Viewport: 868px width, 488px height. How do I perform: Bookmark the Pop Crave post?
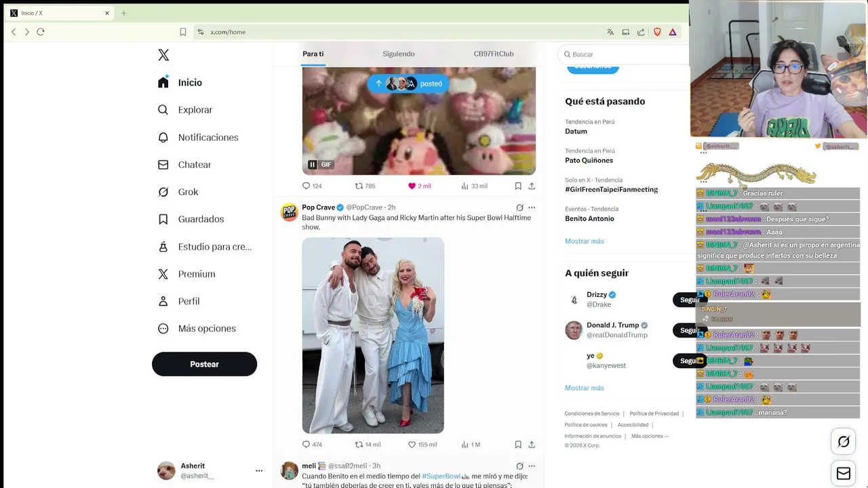coord(518,445)
